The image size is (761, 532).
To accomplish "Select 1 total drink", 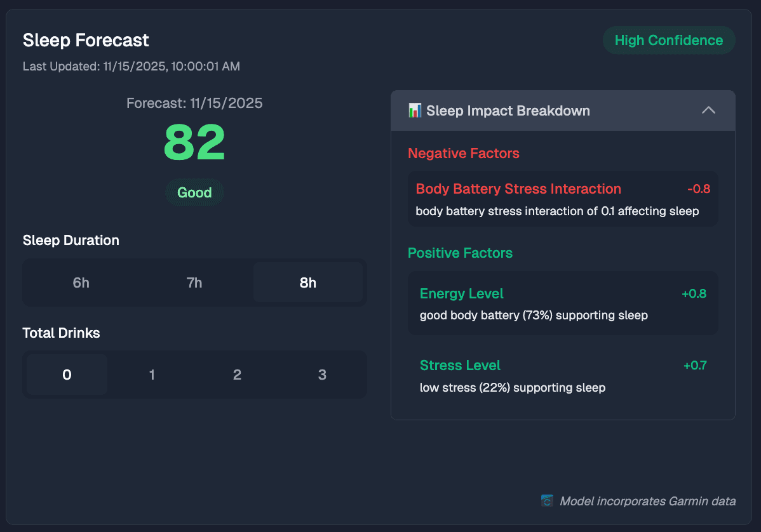I will (152, 375).
